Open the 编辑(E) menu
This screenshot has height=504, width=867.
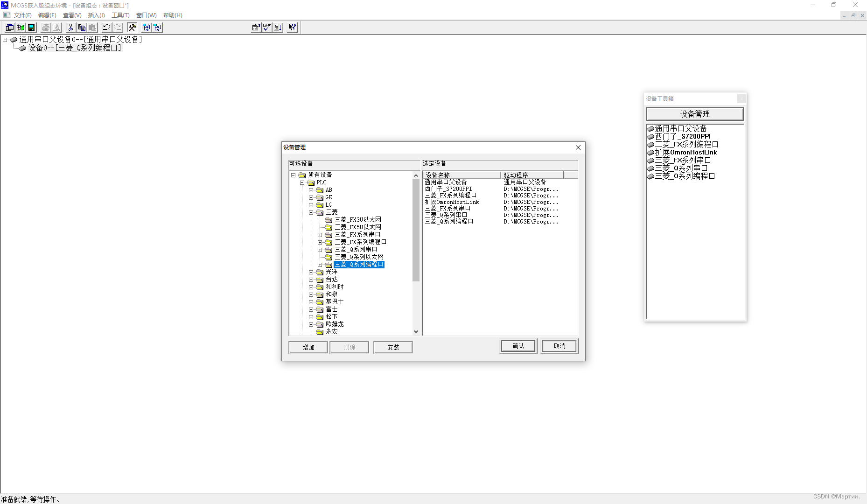click(x=47, y=15)
